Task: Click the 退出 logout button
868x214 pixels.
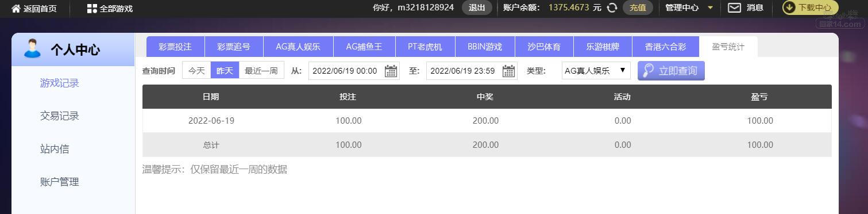Action: [x=477, y=7]
